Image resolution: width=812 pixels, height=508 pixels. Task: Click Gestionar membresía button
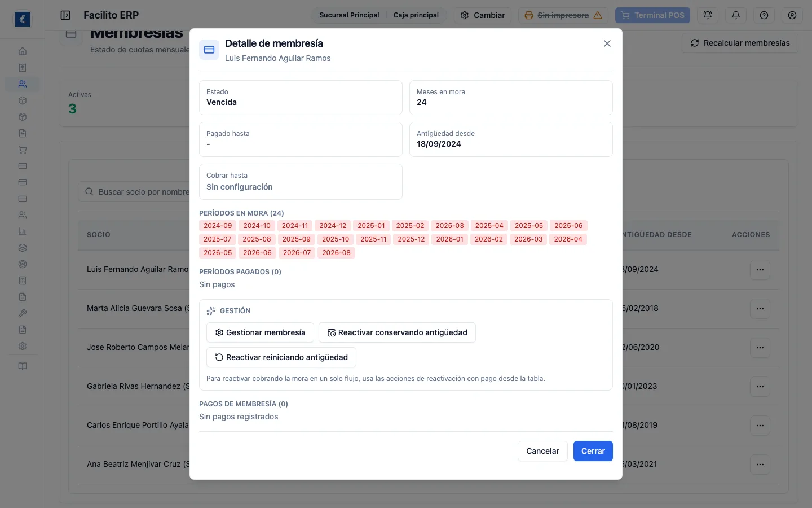click(x=260, y=332)
